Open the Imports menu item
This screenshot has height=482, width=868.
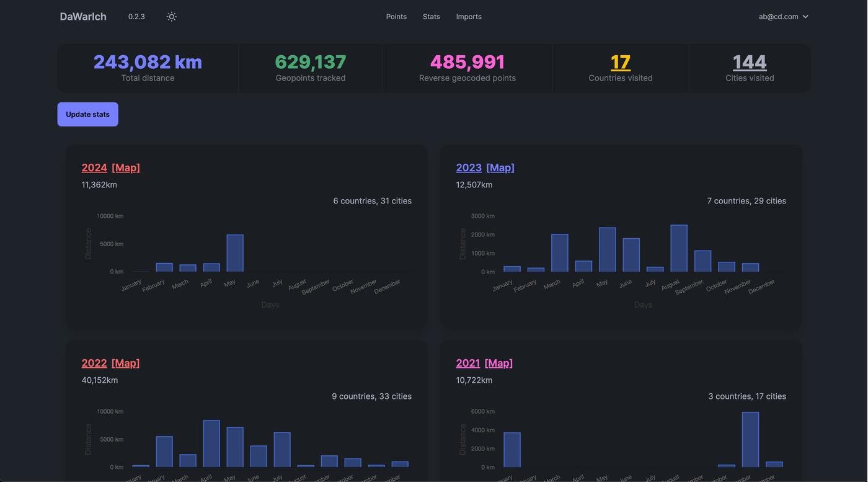[x=469, y=17]
